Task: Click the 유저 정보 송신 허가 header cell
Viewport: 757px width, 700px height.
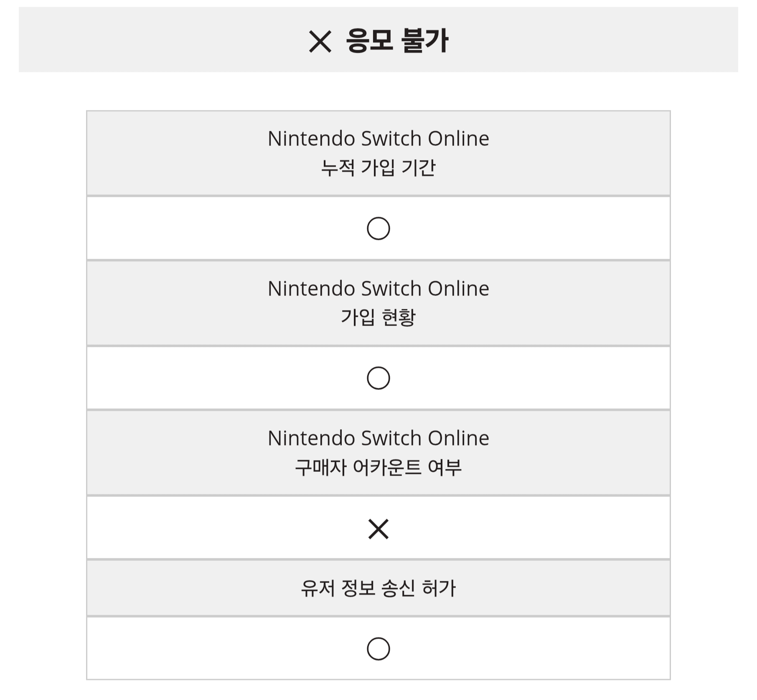Action: click(x=378, y=588)
